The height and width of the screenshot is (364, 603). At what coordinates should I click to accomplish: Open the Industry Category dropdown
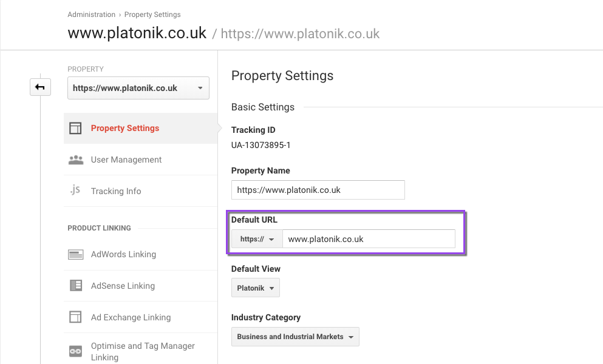point(295,337)
